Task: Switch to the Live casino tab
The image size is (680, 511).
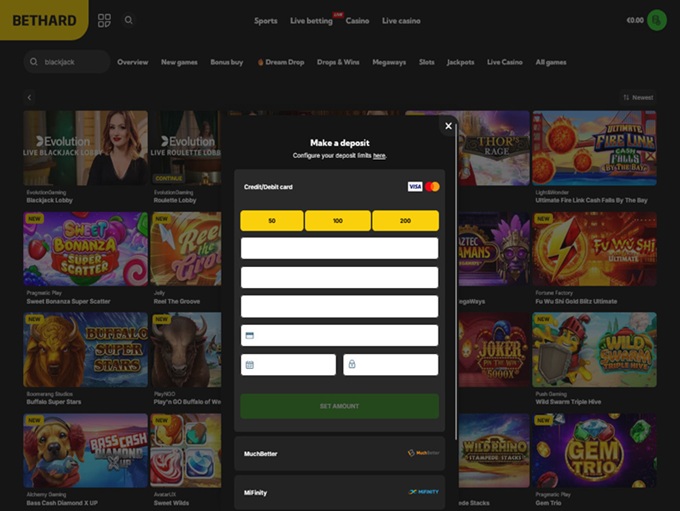Action: [x=401, y=21]
